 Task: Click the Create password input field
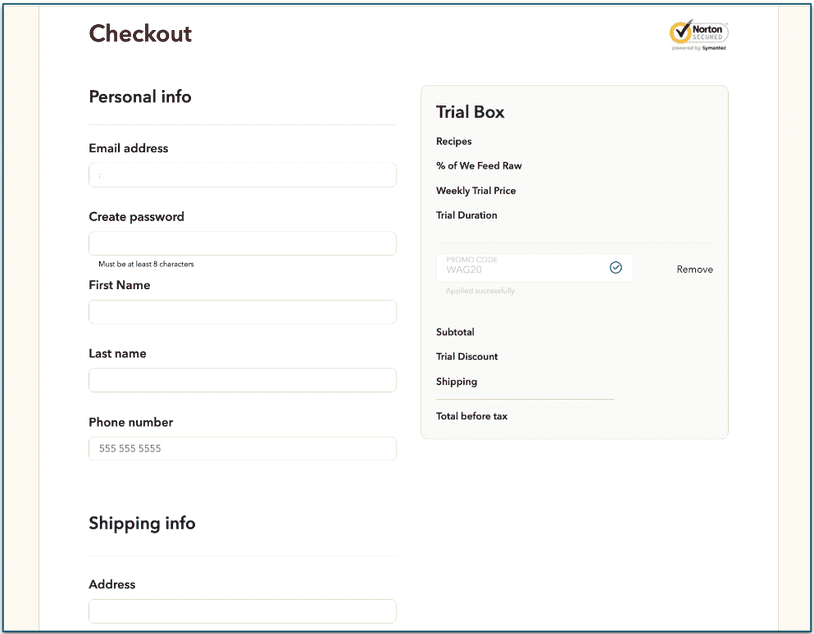pyautogui.click(x=241, y=243)
